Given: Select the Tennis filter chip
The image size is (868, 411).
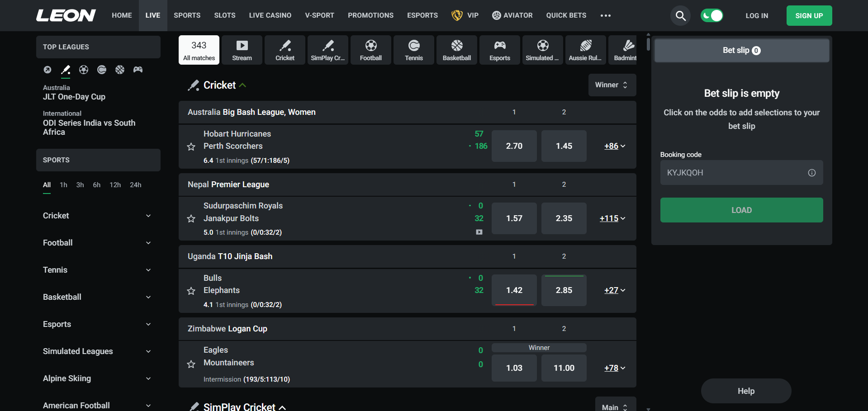Looking at the screenshot, I should [x=413, y=50].
